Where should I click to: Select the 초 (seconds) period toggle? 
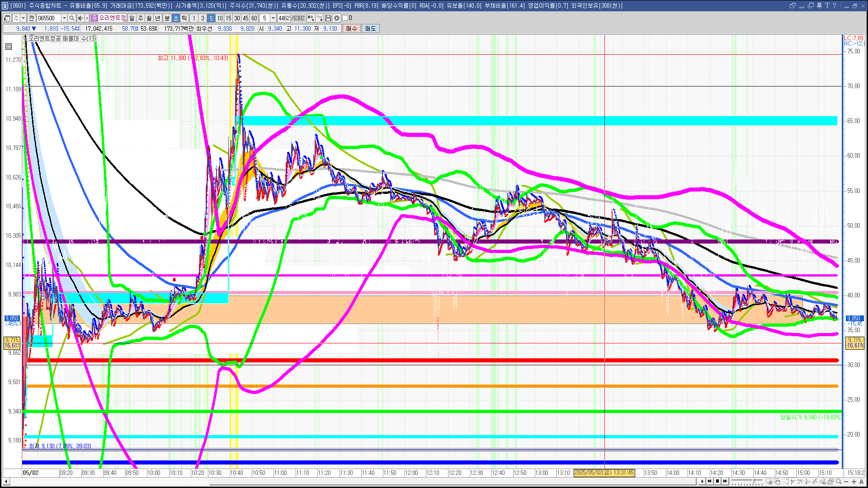pos(176,18)
